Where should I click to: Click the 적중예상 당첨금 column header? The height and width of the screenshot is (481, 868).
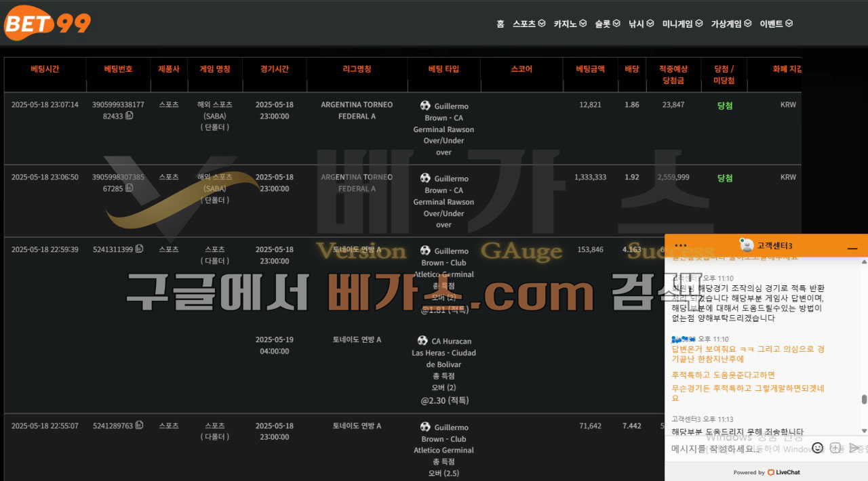point(673,75)
